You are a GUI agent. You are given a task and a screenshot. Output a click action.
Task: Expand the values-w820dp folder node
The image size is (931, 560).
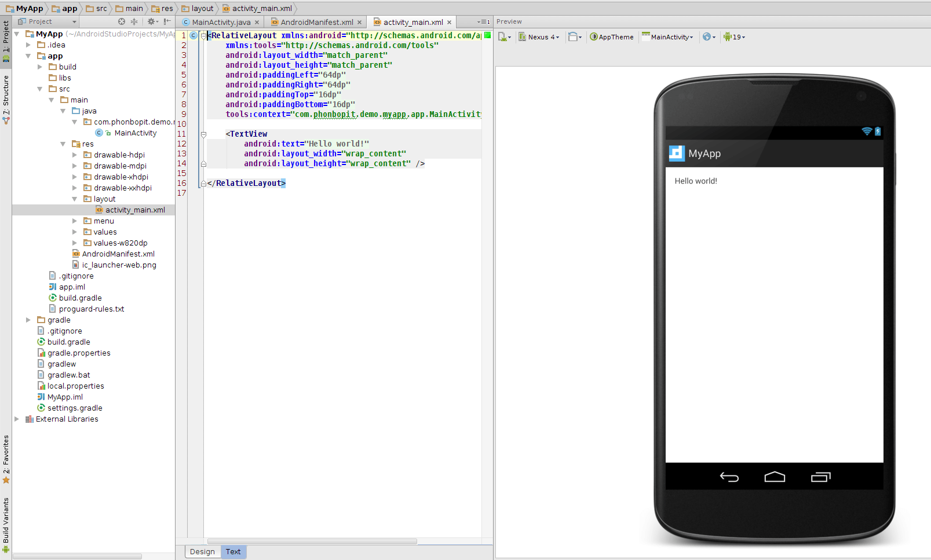[x=75, y=243]
